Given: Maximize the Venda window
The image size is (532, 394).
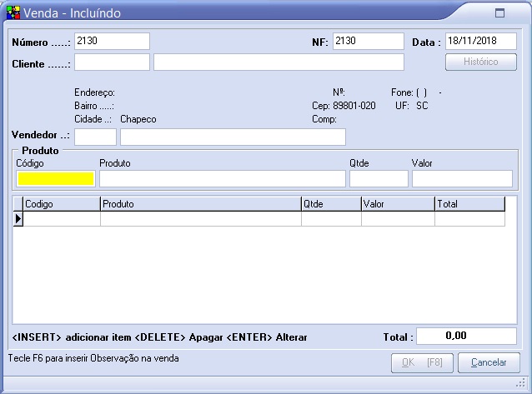Looking at the screenshot, I should click(x=499, y=13).
